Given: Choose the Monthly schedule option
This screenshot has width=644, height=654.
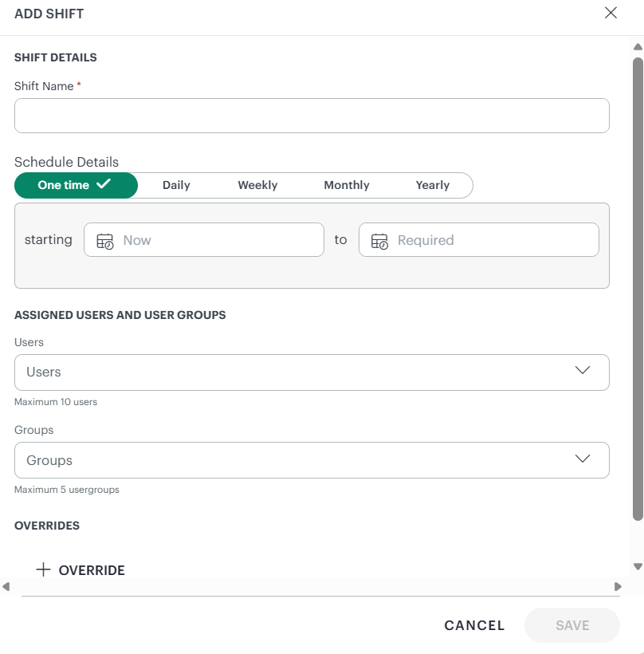Looking at the screenshot, I should tap(346, 185).
